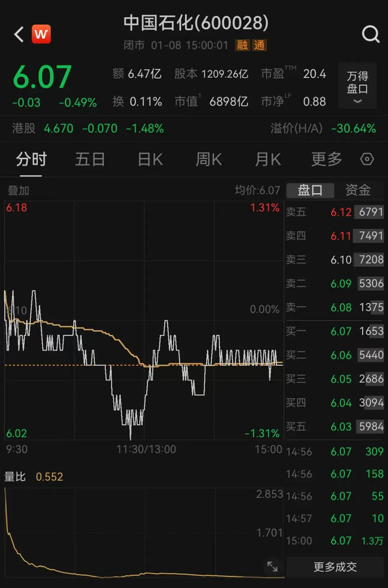
Task: Tap the 卖五 6.12 order row
Action: (335, 212)
